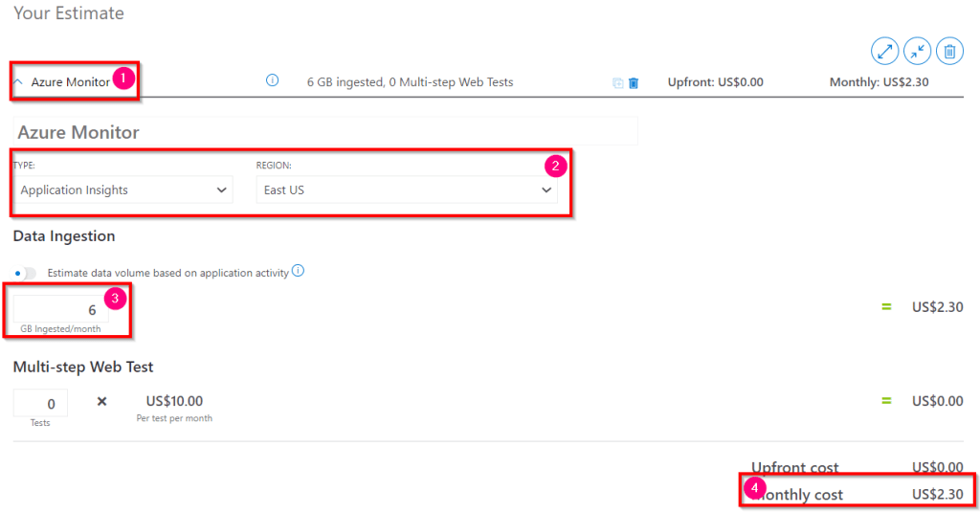
Task: Open the info tooltip next to Estimate data volume
Action: (298, 272)
